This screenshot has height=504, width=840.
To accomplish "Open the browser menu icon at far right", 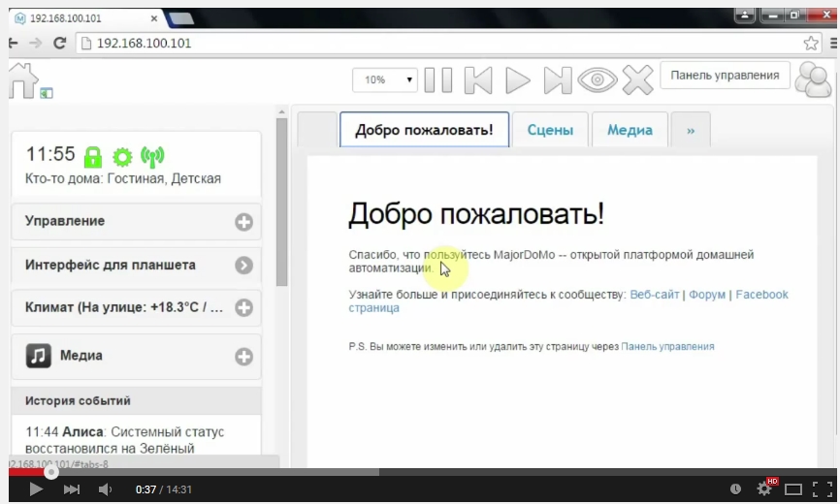I will 833,44.
